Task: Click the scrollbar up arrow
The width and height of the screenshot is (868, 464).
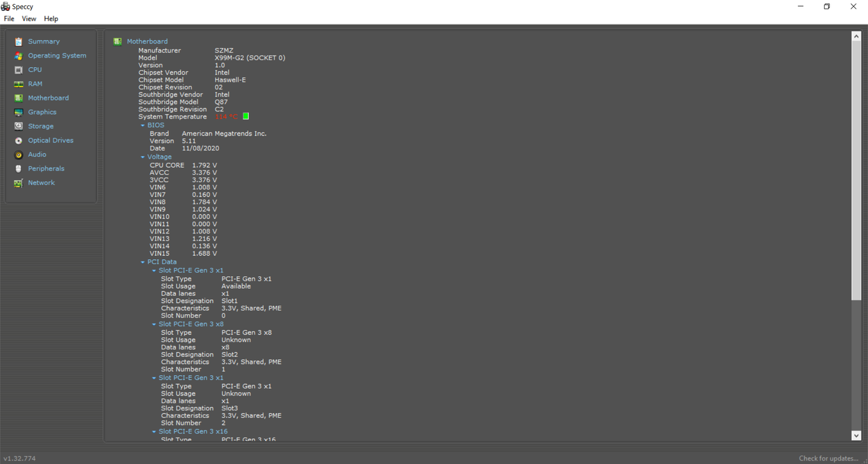Action: (x=856, y=36)
